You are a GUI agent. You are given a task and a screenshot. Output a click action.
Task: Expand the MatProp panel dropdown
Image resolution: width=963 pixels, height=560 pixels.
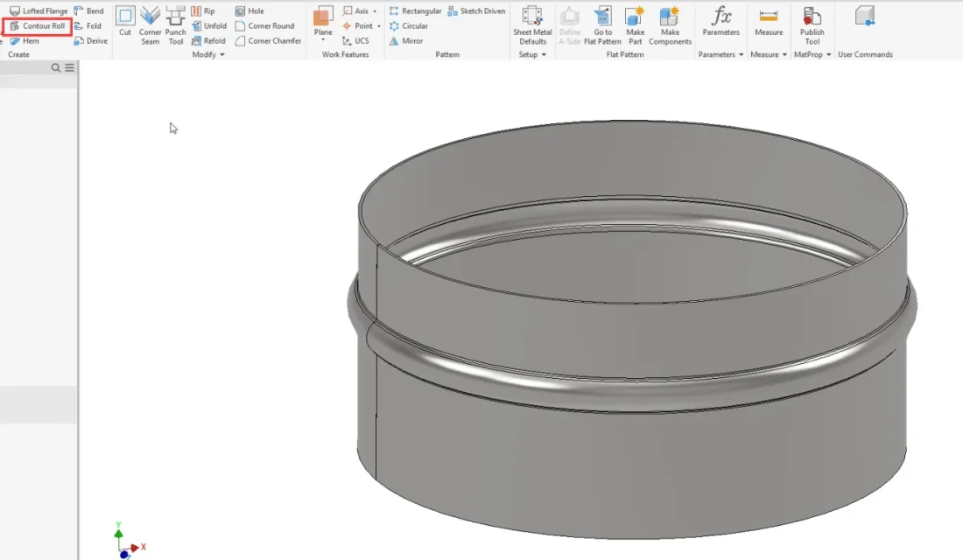click(828, 54)
